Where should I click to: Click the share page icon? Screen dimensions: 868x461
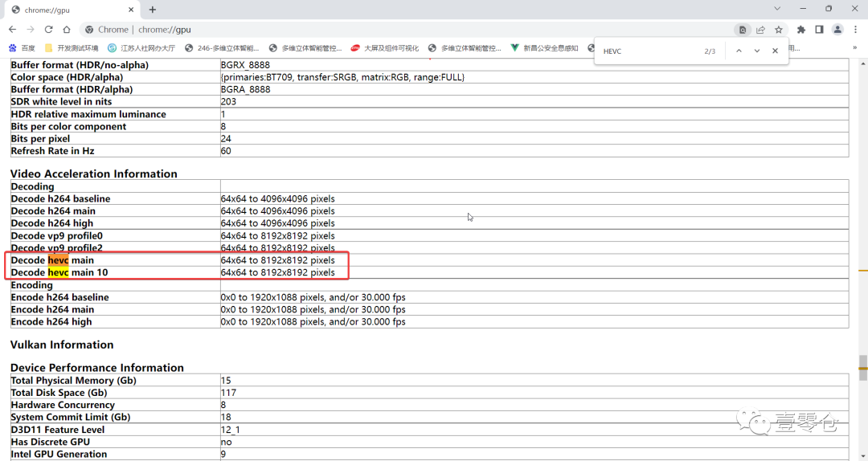point(760,30)
